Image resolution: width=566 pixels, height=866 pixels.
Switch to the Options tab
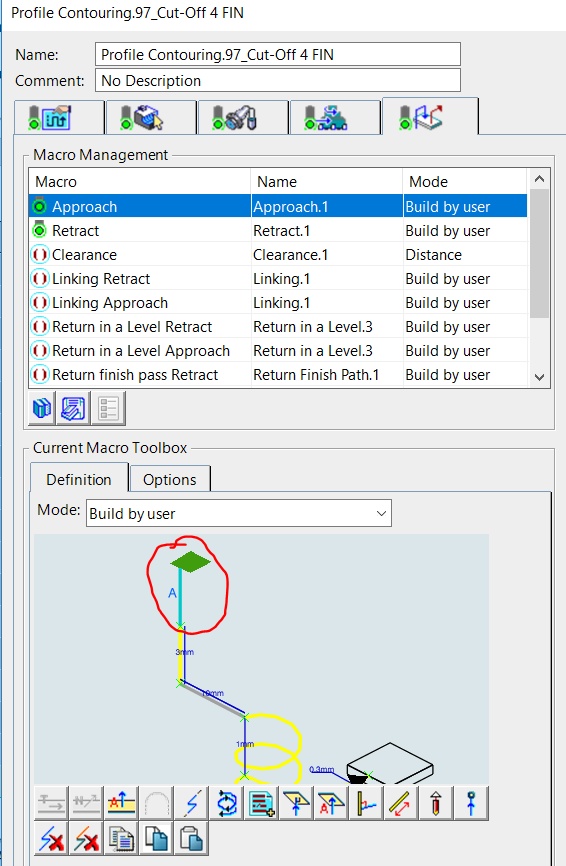170,479
